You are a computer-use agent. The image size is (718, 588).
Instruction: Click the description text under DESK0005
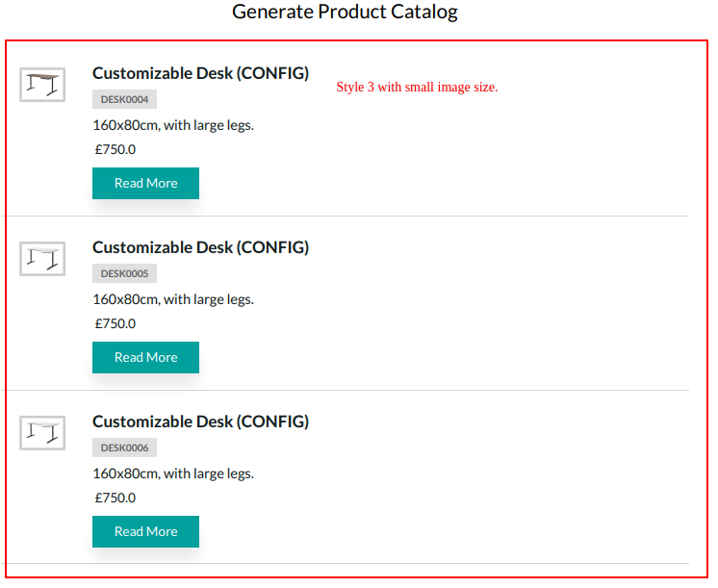173,299
